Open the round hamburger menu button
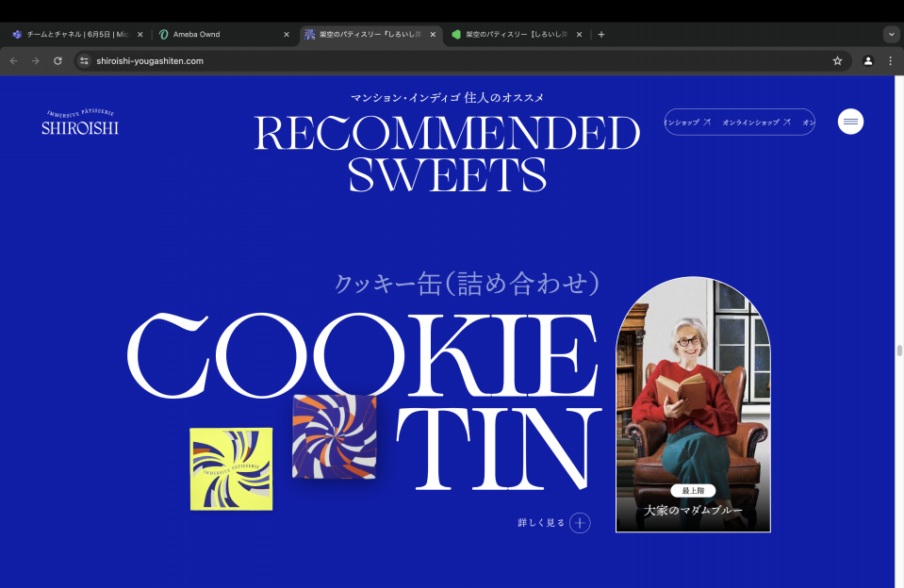Screen dimensions: 904x588 (850, 122)
